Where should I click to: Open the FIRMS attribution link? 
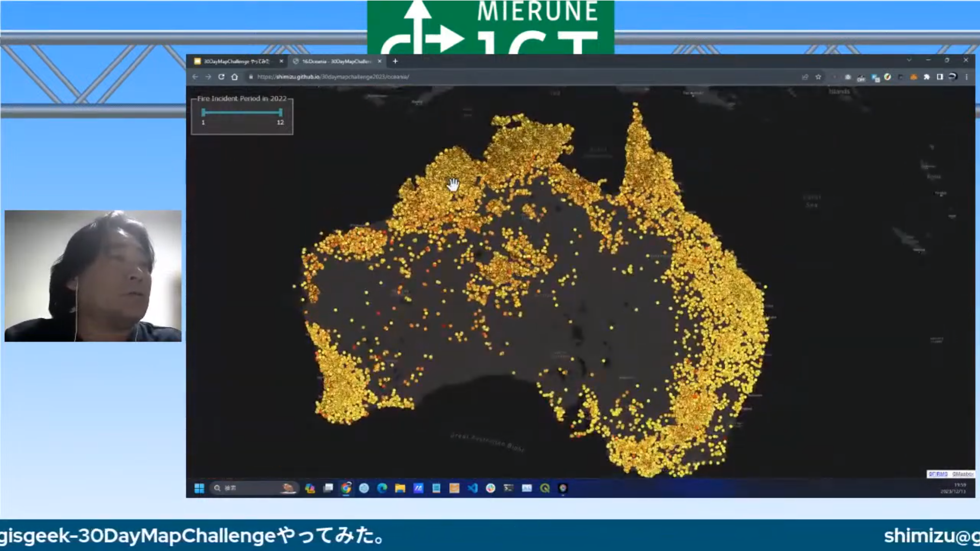[x=938, y=474]
